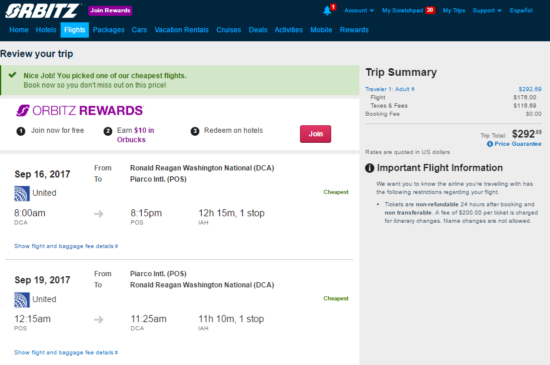Click the Orbitz Rewards logo
The height and width of the screenshot is (365, 550).
tap(80, 110)
